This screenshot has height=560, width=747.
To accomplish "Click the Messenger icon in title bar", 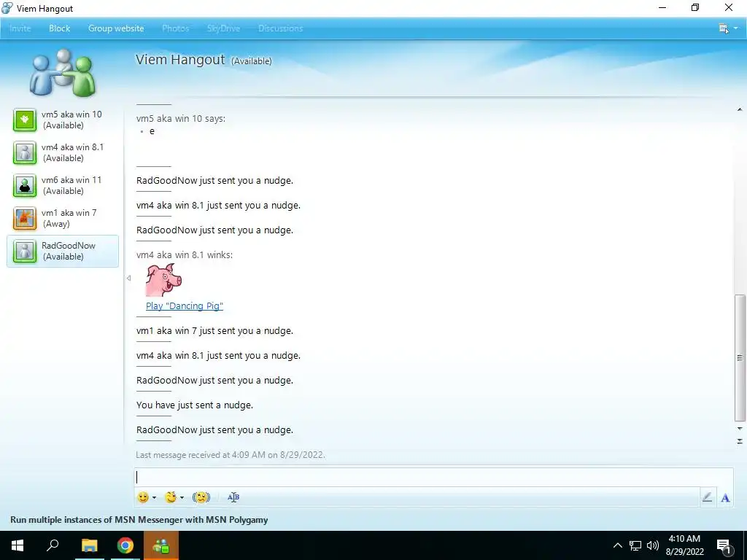I will [7, 8].
